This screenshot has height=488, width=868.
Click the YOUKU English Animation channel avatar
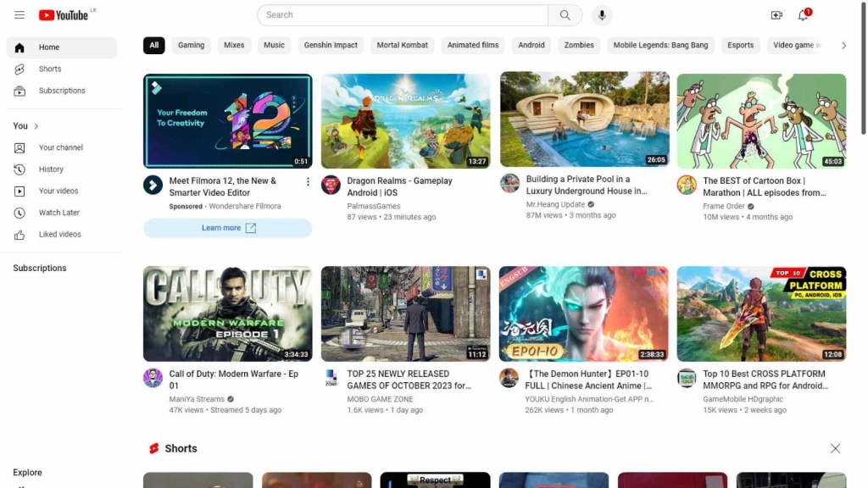[509, 378]
